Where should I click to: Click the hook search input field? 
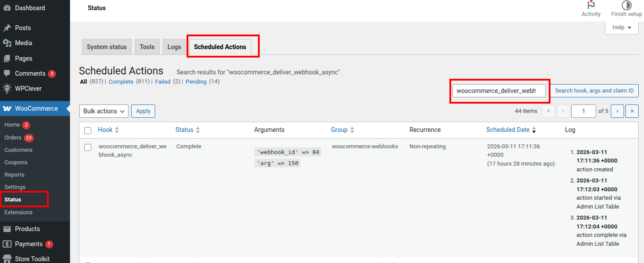[x=499, y=91]
